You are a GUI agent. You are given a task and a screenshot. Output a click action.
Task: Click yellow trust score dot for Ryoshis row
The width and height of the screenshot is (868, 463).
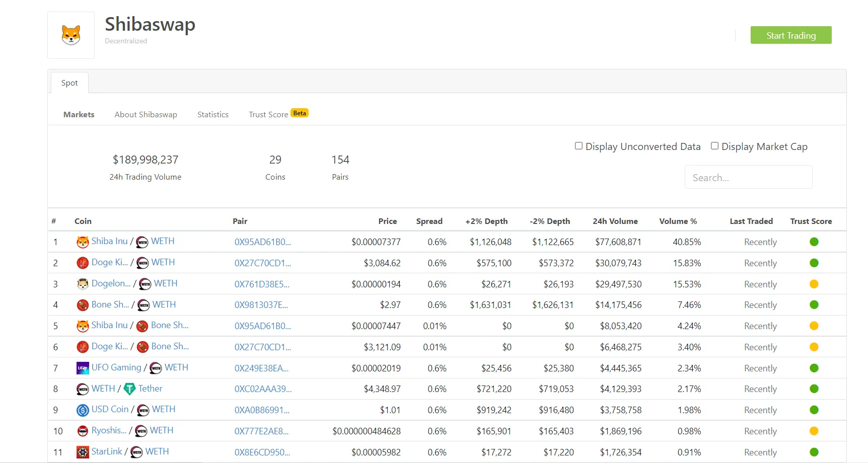[814, 431]
